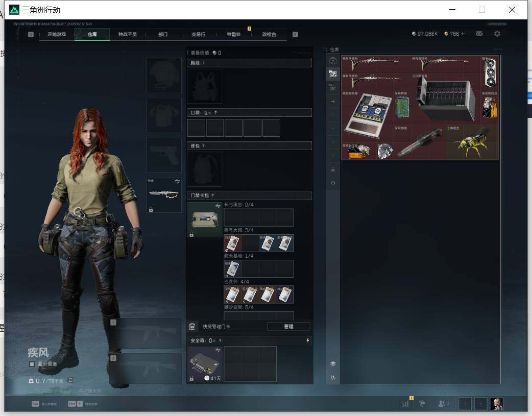
Task: Select the graphics card item in warehouse
Action: tap(490, 72)
